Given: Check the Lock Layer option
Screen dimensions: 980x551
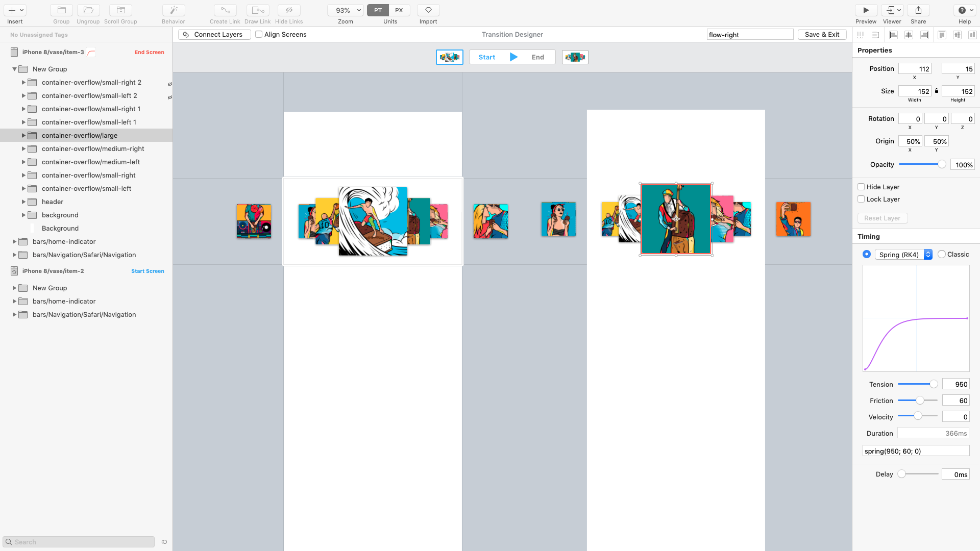Looking at the screenshot, I should (x=861, y=199).
